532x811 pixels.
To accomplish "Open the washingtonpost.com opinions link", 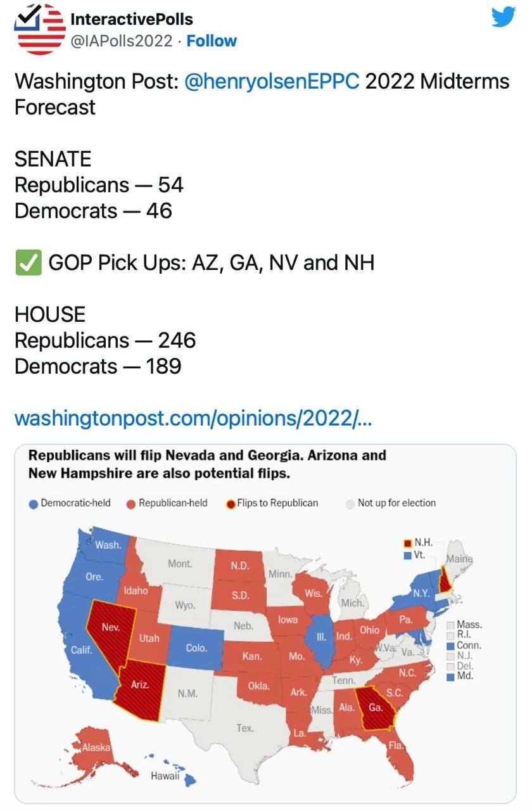I will coord(193,418).
